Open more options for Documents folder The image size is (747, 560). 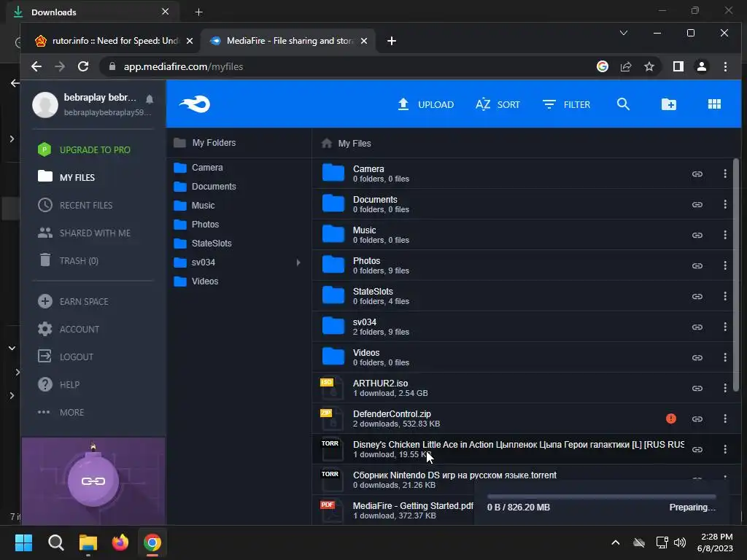[725, 204]
